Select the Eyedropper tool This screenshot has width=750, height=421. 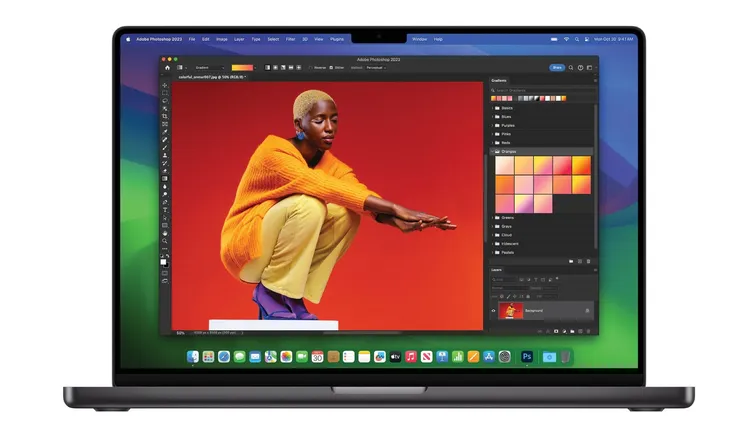[165, 132]
